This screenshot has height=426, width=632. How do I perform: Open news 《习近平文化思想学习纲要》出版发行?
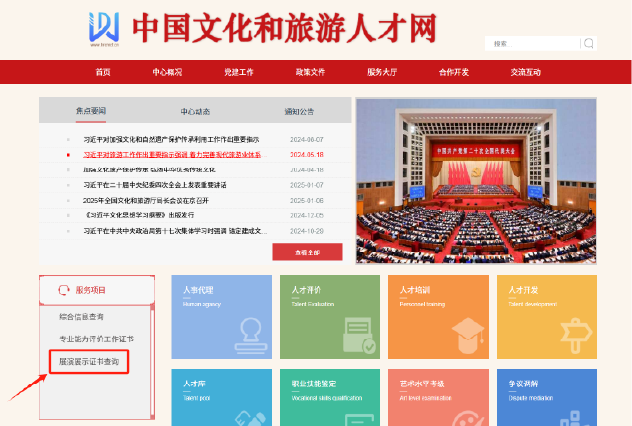[139, 215]
